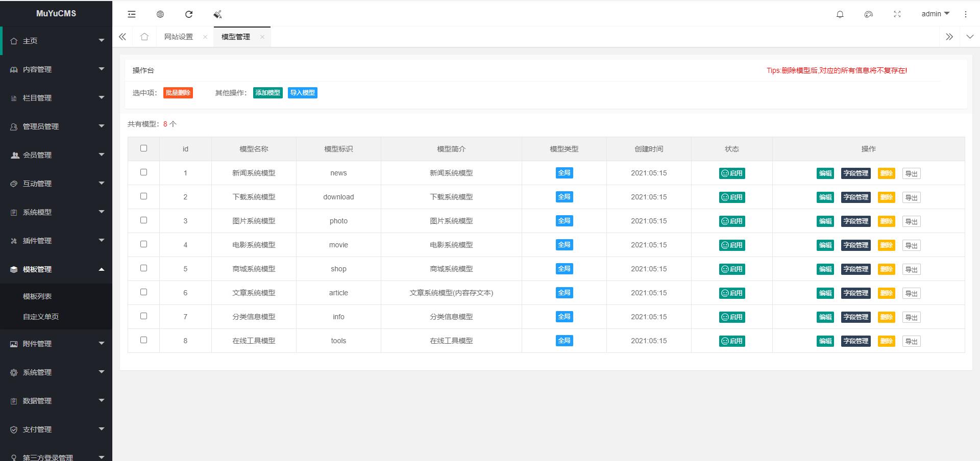Viewport: 980px width, 461px height.
Task: Open the theme palette icon
Action: pyautogui.click(x=868, y=14)
